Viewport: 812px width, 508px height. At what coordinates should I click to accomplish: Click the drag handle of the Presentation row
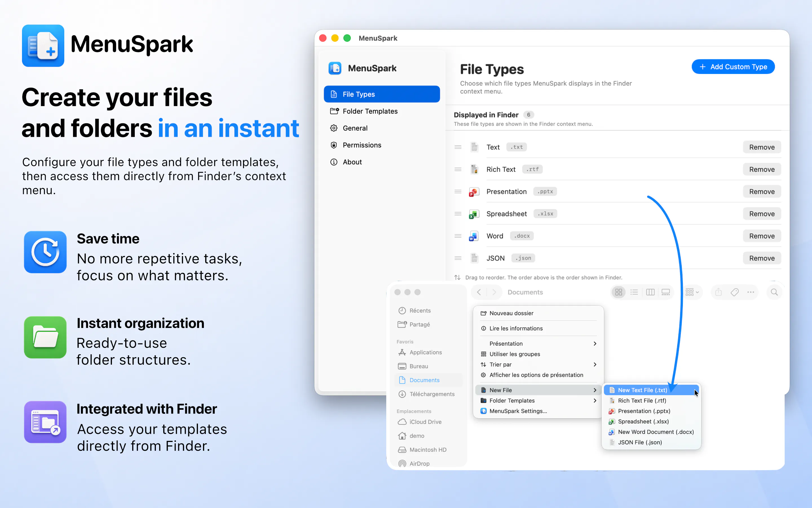pos(458,192)
